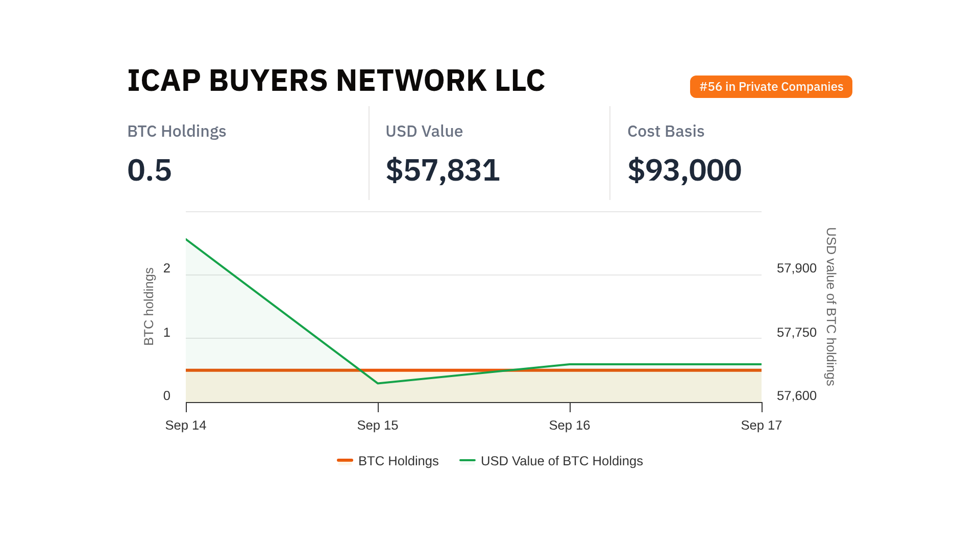The height and width of the screenshot is (551, 980).
Task: Click the ICAP BUYERS NETWORK LLC title
Action: pyautogui.click(x=336, y=81)
